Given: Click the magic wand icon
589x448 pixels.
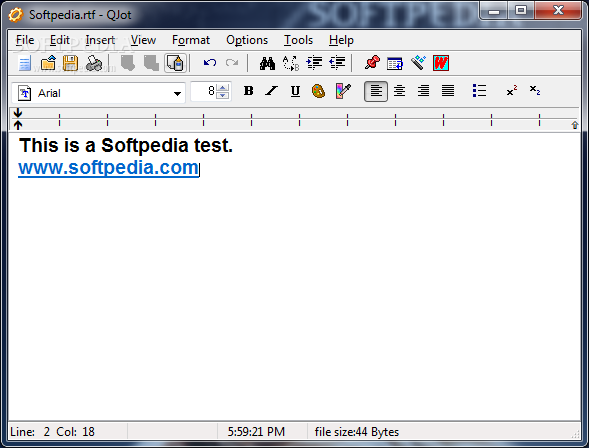Looking at the screenshot, I should coord(418,63).
